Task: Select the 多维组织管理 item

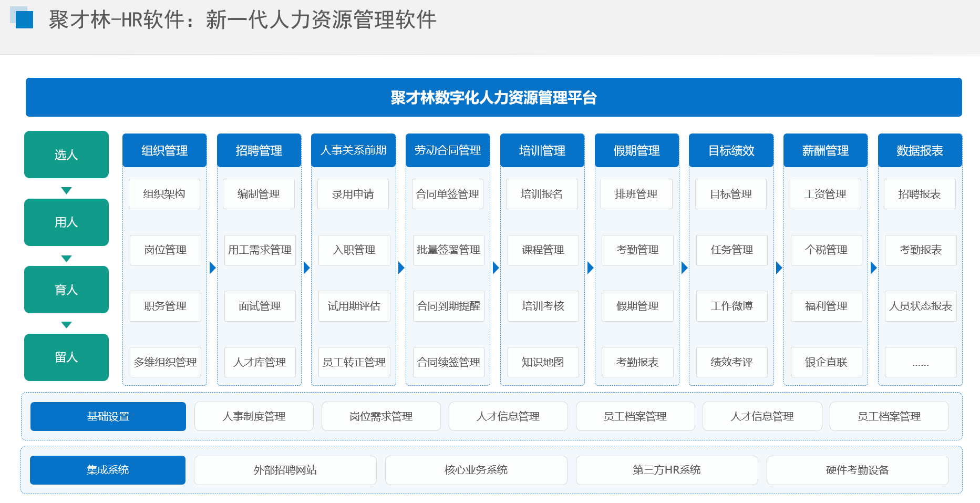Action: pos(166,362)
